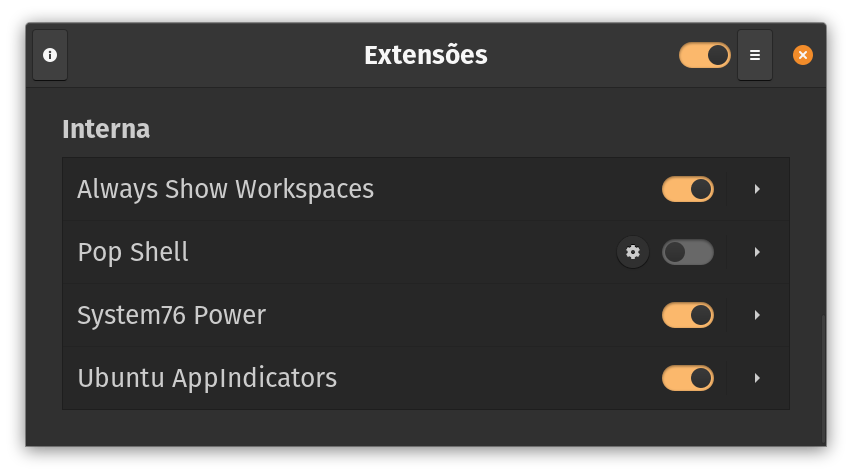852x475 pixels.
Task: Click the Extensões window title
Action: coord(426,55)
